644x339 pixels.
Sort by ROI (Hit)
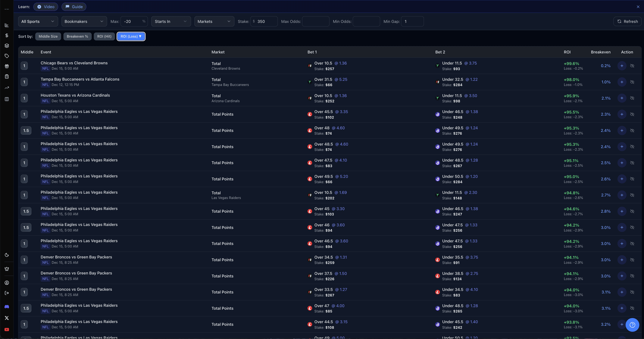pyautogui.click(x=104, y=37)
